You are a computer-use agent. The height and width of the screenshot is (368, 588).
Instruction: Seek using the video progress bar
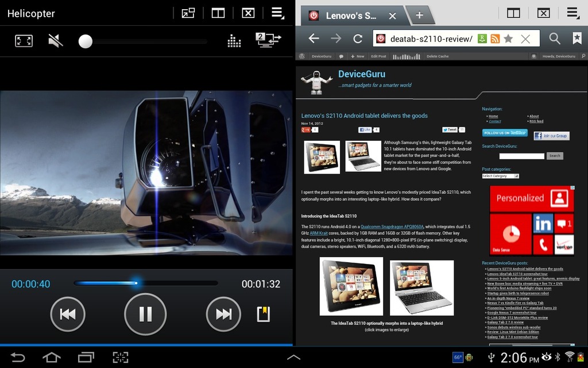tap(146, 283)
